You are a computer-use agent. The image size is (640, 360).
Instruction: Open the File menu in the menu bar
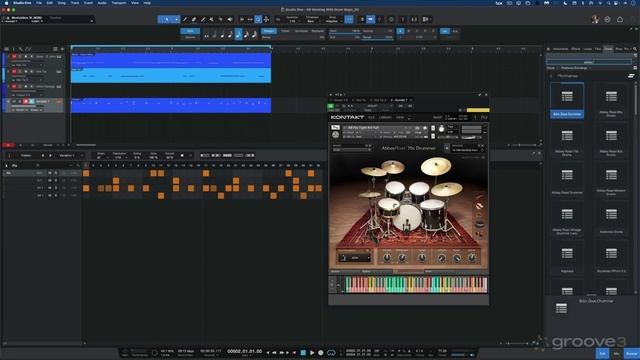39,3
